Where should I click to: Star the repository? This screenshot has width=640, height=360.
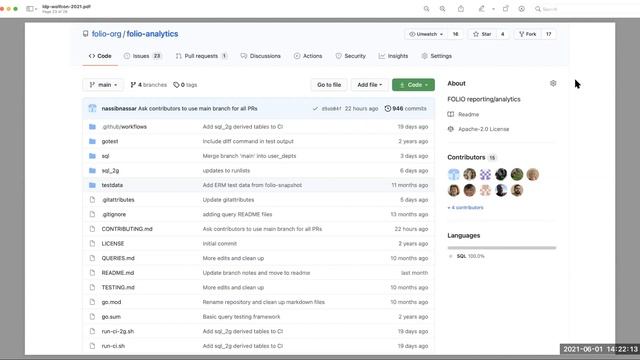point(482,34)
